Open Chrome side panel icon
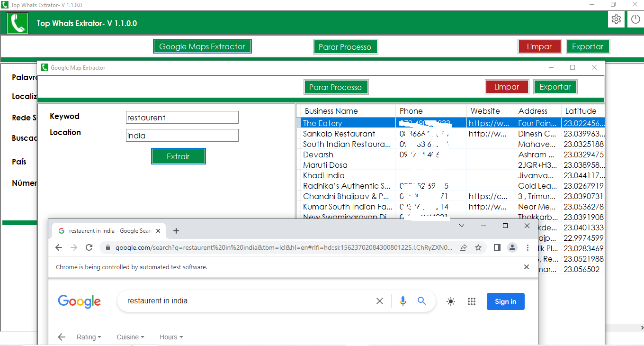This screenshot has height=346, width=644. point(497,247)
